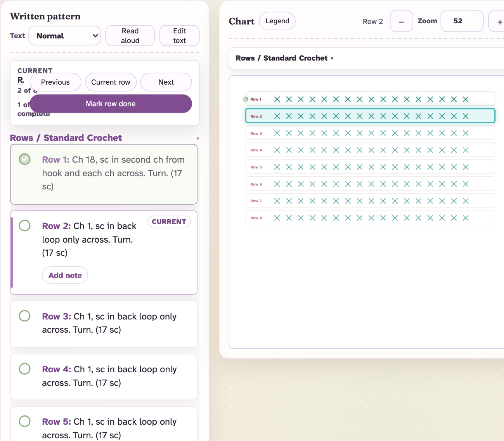Click the first sc stitch symbol in chart Row 8
Viewport: 504px width, 441px height.
(x=277, y=218)
